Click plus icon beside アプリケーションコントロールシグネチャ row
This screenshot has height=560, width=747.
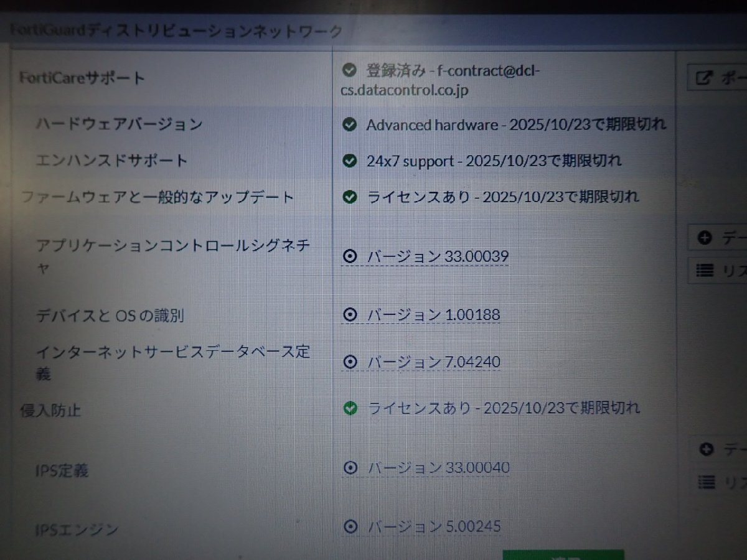(x=705, y=238)
